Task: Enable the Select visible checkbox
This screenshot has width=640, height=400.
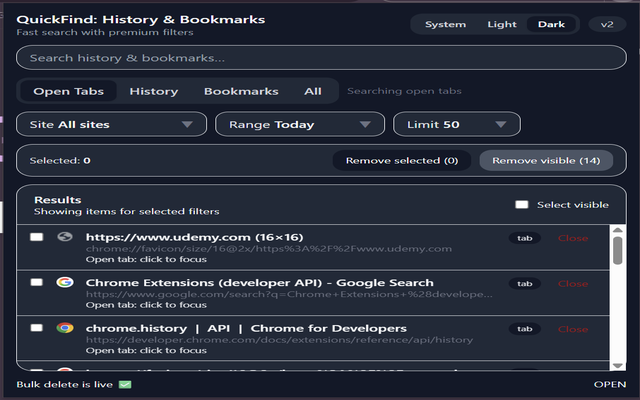Action: click(522, 204)
